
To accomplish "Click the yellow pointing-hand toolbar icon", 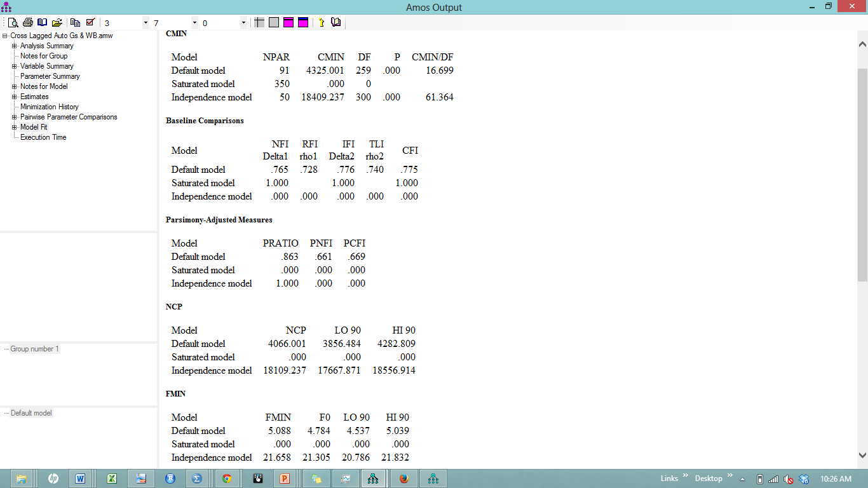I will pyautogui.click(x=321, y=23).
